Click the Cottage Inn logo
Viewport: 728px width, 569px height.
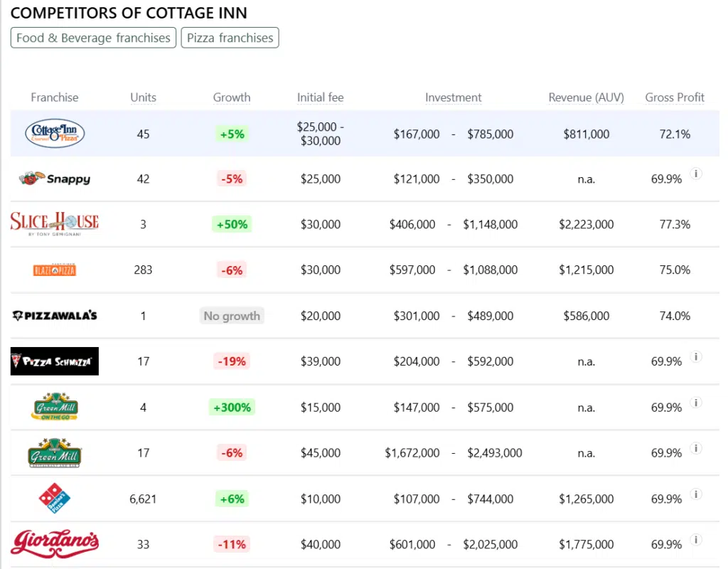pos(55,134)
